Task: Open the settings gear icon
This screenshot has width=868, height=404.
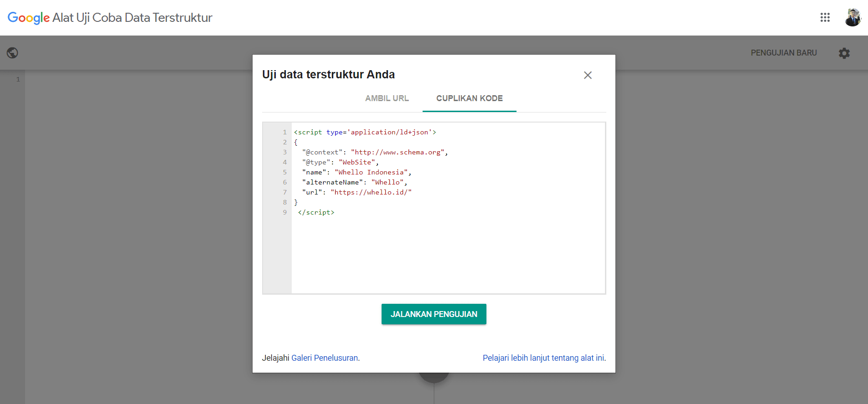Action: (x=844, y=53)
